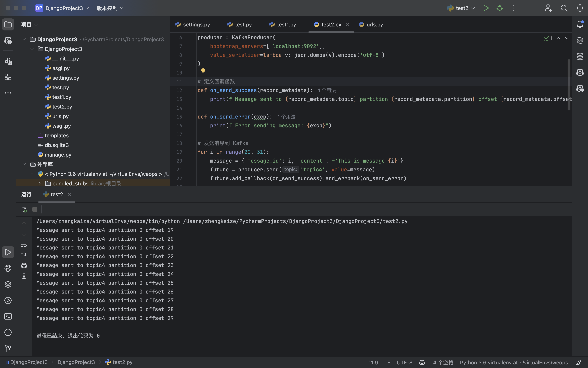Click the Python 3.6 virtualenv interpreter widget
588x368 pixels.
(x=514, y=362)
